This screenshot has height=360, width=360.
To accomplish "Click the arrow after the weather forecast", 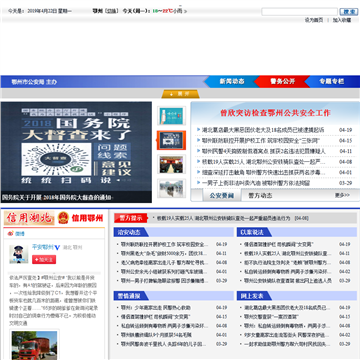I will 185,11.
